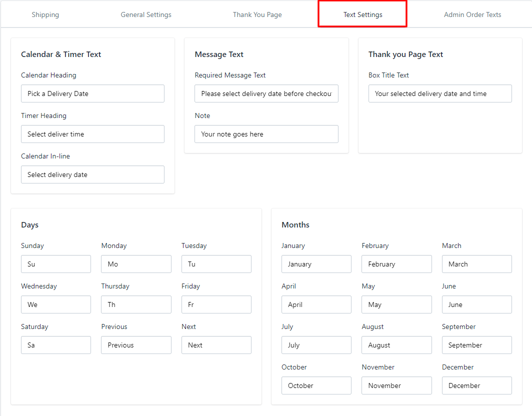Viewport: 532px width, 416px height.
Task: Edit the Friday abbreviation field
Action: tap(216, 304)
